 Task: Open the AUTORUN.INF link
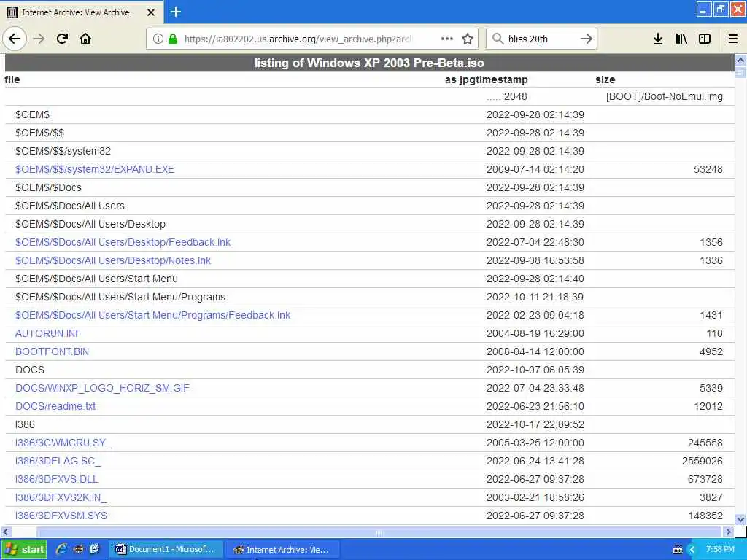click(x=48, y=333)
